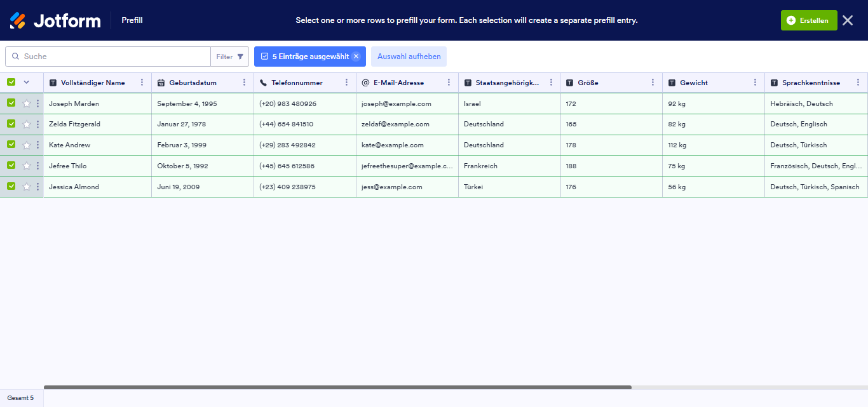
Task: Open E-Mail-Adresse column menu dots
Action: [449, 83]
